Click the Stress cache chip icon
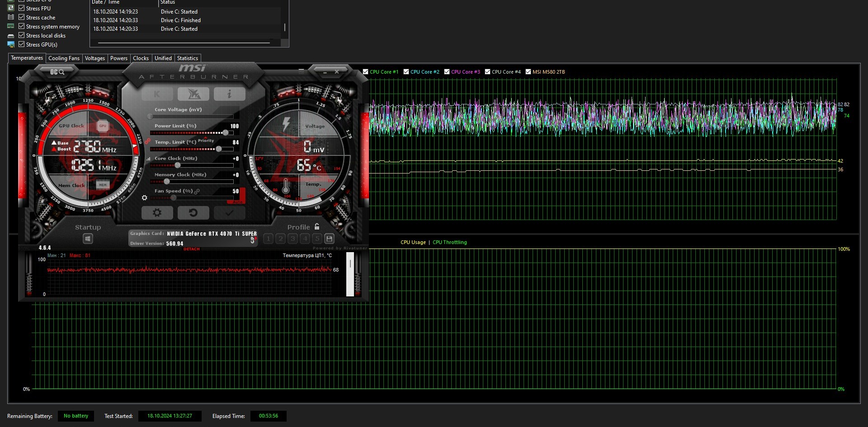868x427 pixels. pyautogui.click(x=11, y=17)
